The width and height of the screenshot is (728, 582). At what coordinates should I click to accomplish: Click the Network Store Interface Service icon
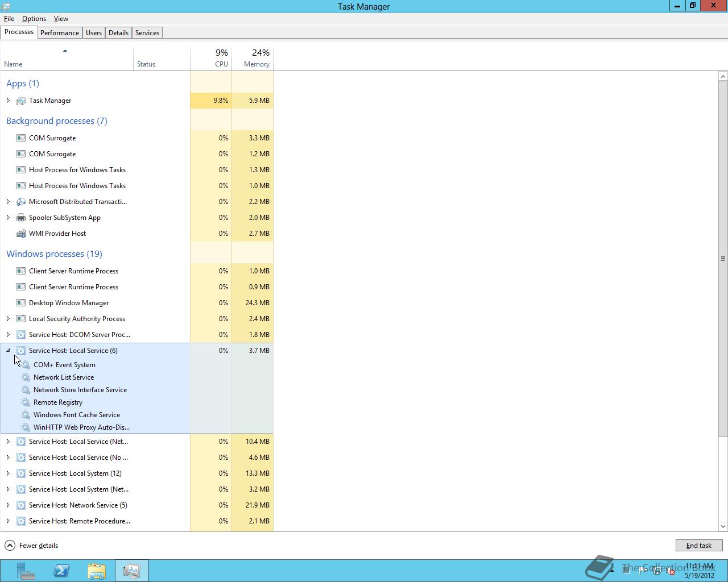[26, 390]
